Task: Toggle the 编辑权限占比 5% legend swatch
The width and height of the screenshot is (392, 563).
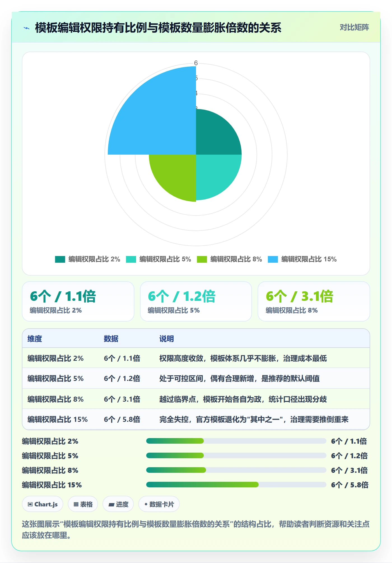Action: tap(131, 259)
